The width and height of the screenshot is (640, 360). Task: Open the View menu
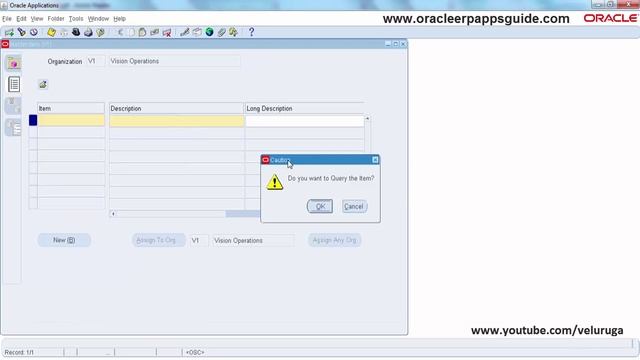pyautogui.click(x=37, y=19)
